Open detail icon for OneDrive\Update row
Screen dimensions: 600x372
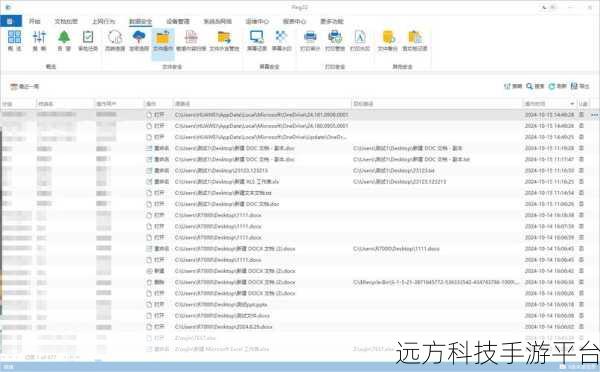click(581, 137)
